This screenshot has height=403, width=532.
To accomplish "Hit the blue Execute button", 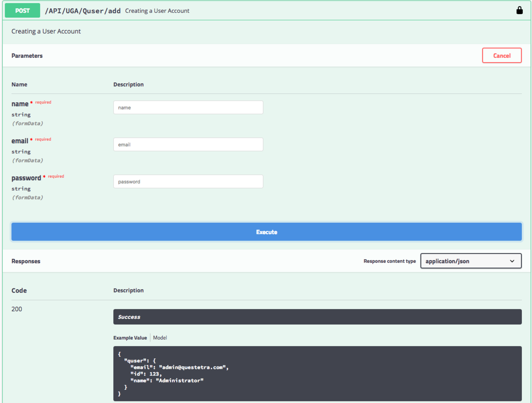I will (266, 232).
